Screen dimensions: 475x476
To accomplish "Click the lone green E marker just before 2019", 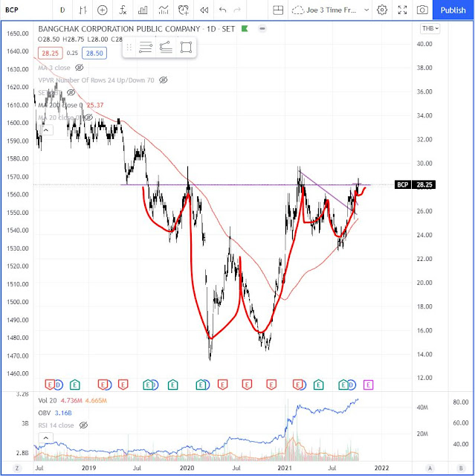I will (x=75, y=385).
